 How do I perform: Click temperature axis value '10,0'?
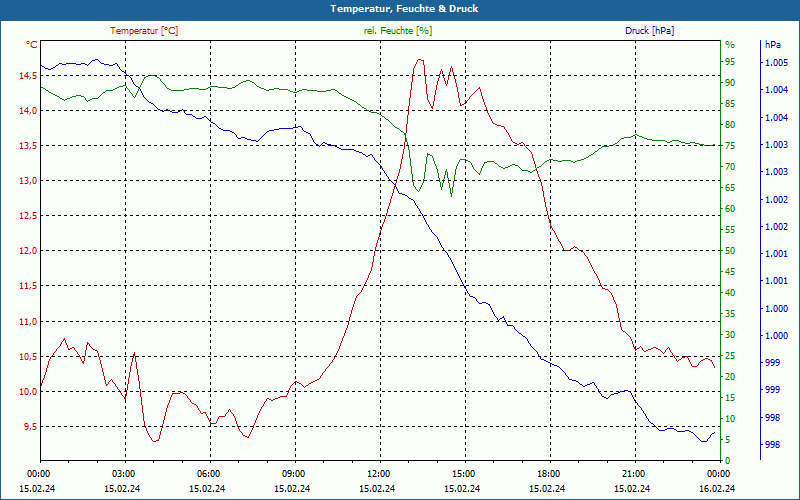coord(28,391)
